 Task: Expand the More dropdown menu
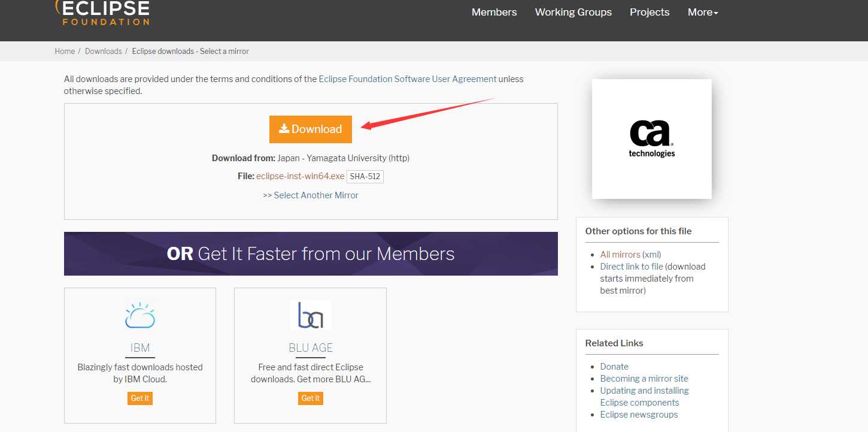pyautogui.click(x=703, y=12)
